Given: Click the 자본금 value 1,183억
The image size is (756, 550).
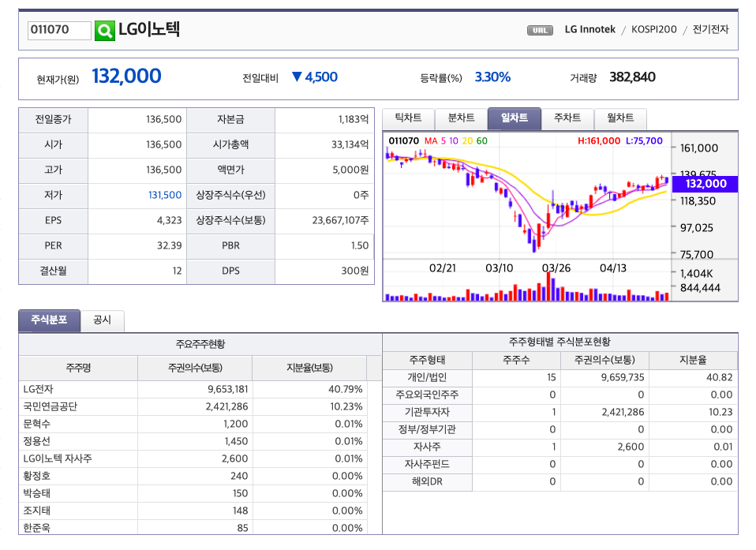Looking at the screenshot, I should (354, 119).
